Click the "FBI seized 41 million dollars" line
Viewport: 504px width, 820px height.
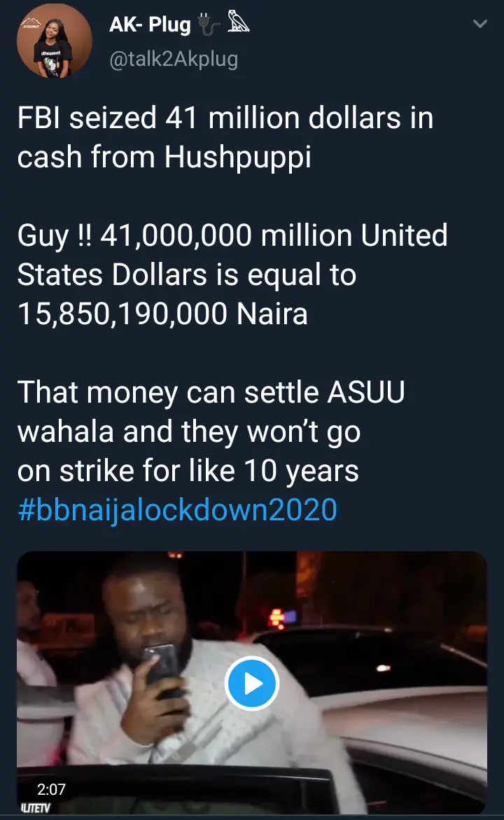coord(225,118)
